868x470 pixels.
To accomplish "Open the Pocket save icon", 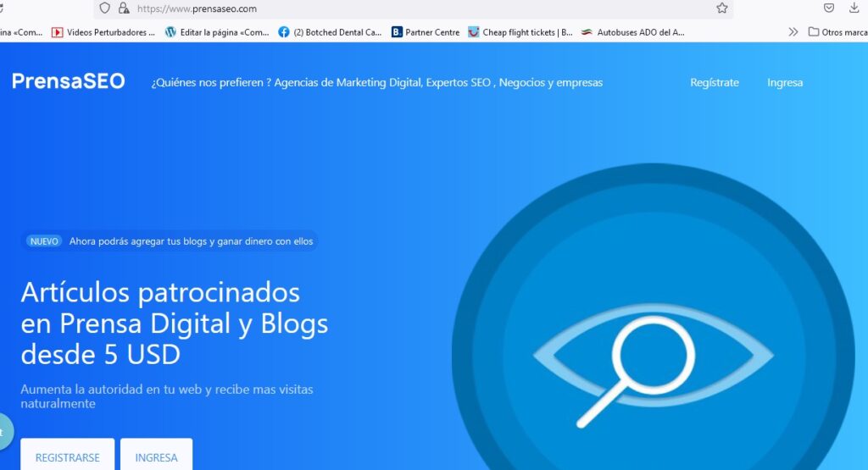I will (829, 8).
